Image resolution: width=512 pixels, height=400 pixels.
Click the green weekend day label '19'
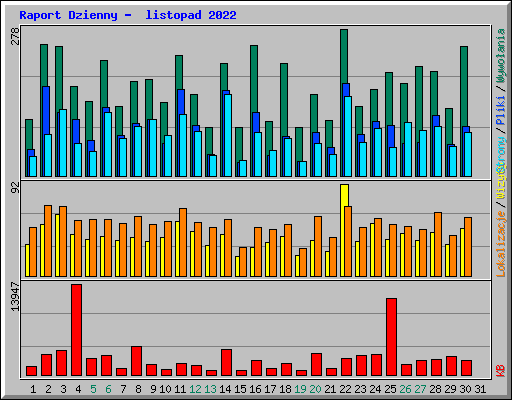[x=300, y=389]
